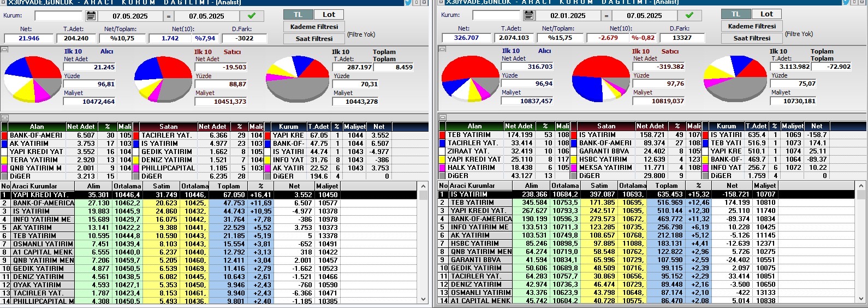Collapse the Alan/Satan summary panel in left window
Image resolution: width=868 pixels, height=308 pixels.
(4, 118)
